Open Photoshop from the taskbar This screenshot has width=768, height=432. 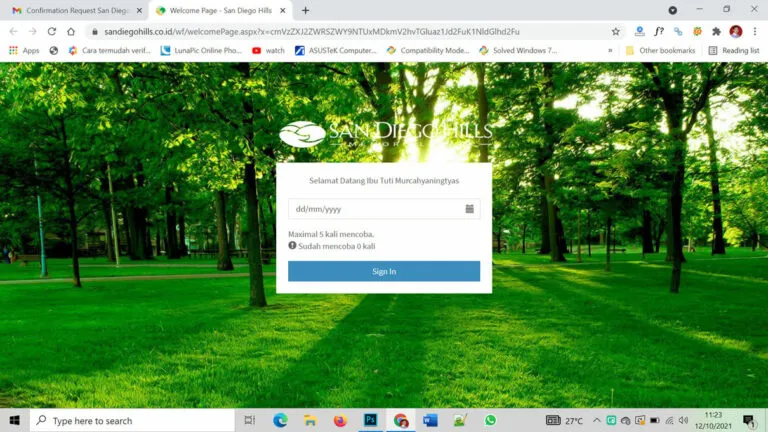[x=370, y=420]
